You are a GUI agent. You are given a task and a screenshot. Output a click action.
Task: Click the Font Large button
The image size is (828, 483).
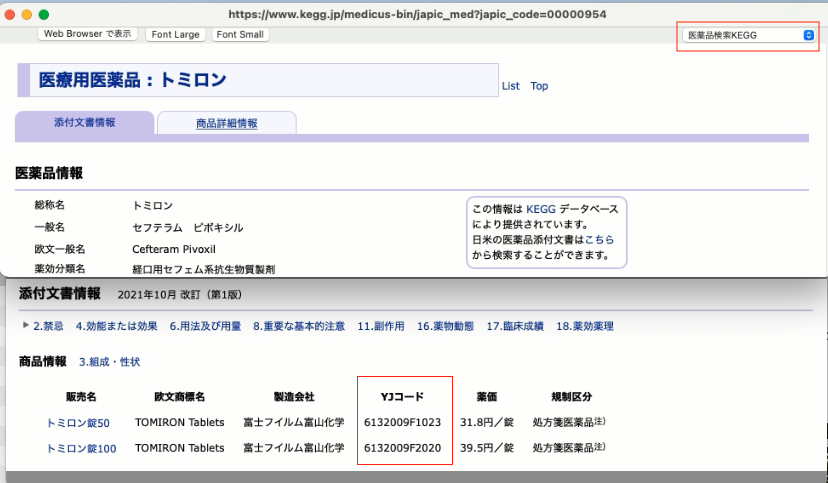point(176,35)
